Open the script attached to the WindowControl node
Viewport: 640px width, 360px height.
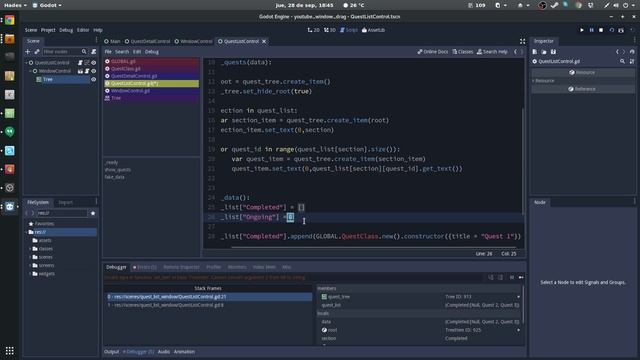coord(87,71)
